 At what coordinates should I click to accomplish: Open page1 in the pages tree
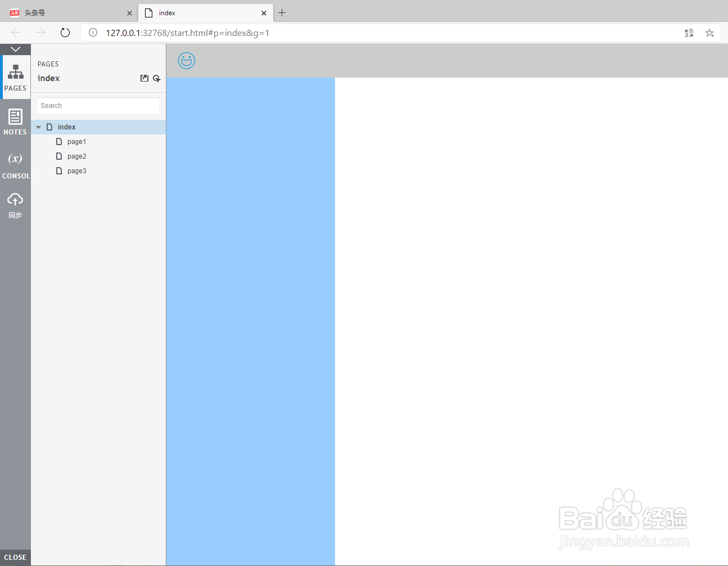click(76, 142)
